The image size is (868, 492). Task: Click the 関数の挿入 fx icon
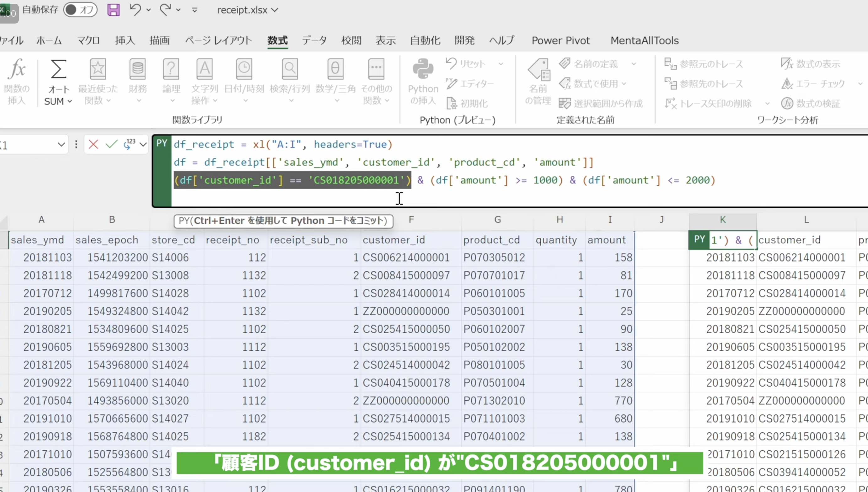(x=17, y=69)
